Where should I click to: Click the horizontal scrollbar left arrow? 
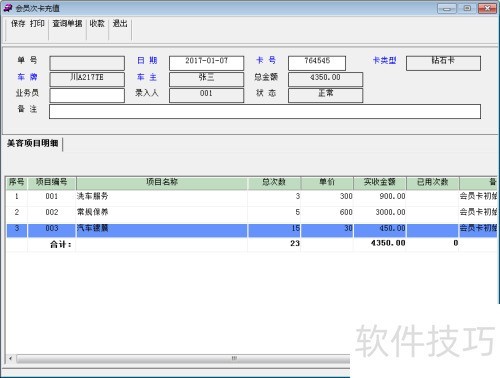10,359
